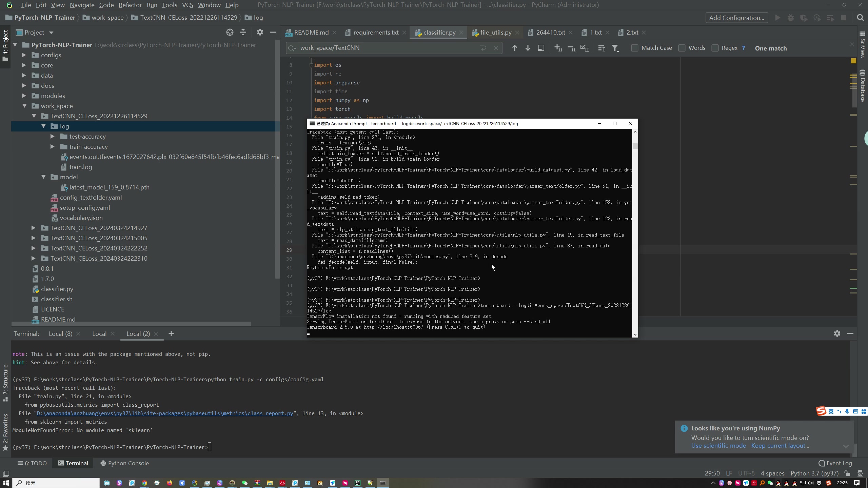This screenshot has height=488, width=868.
Task: Click the log breadcrumb in navigation bar
Action: pyautogui.click(x=254, y=18)
